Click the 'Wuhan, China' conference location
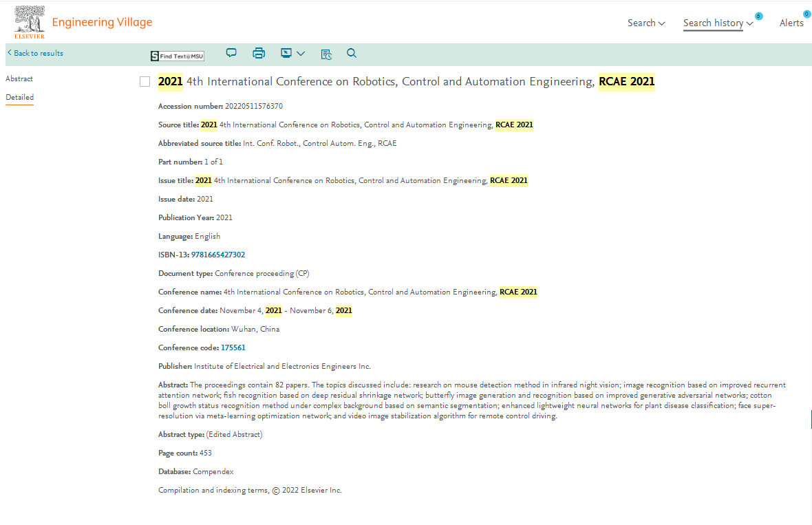Viewport: 812px width, 525px height. pos(255,330)
